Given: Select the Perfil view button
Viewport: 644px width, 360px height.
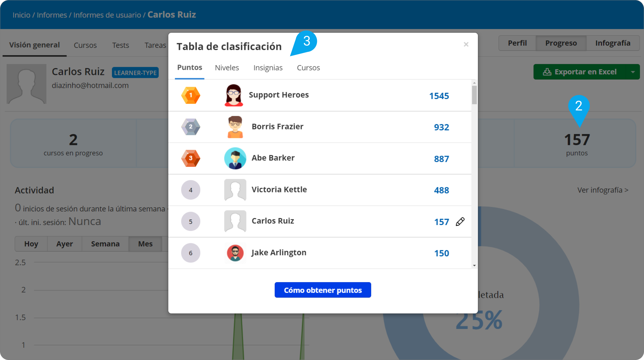Looking at the screenshot, I should tap(517, 43).
